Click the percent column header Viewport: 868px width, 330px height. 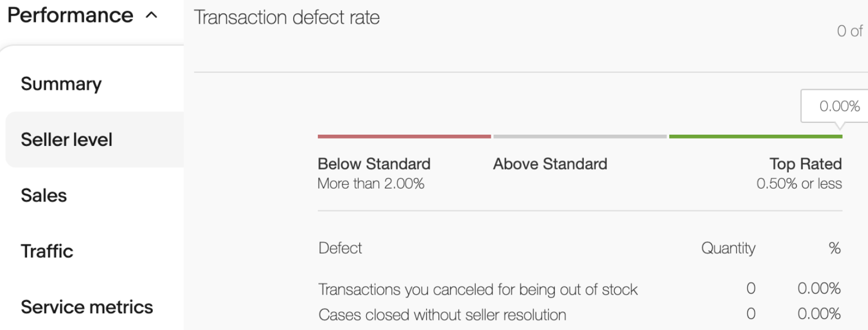[834, 247]
